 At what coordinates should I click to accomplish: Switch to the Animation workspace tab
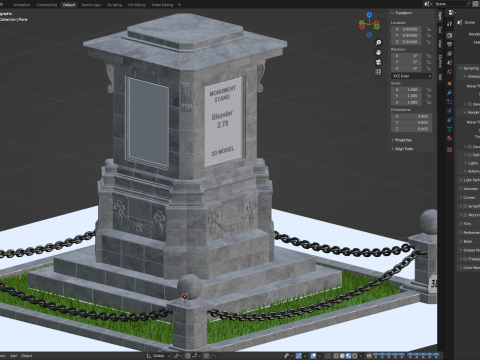point(22,5)
